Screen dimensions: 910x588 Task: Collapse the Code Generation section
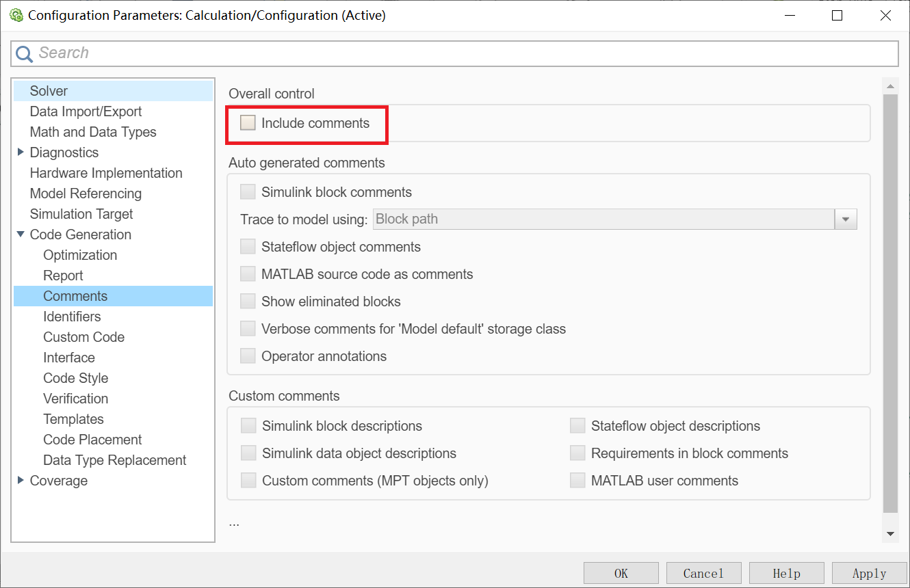tap(21, 235)
